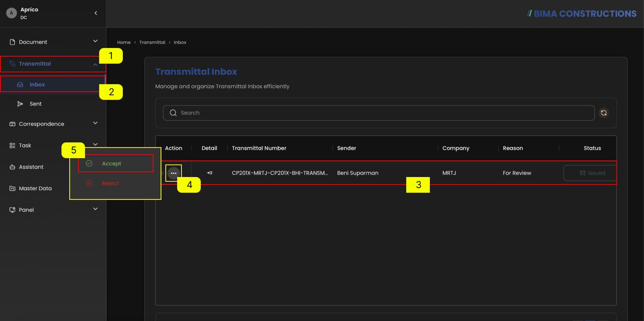The image size is (644, 321).
Task: Select Reject in the action menu
Action: pos(116,183)
